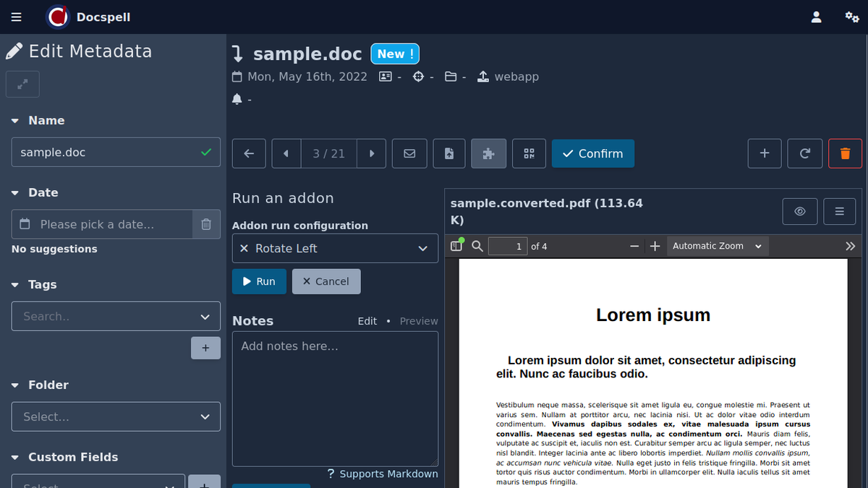
Task: Switch notes to Preview tab
Action: point(419,321)
